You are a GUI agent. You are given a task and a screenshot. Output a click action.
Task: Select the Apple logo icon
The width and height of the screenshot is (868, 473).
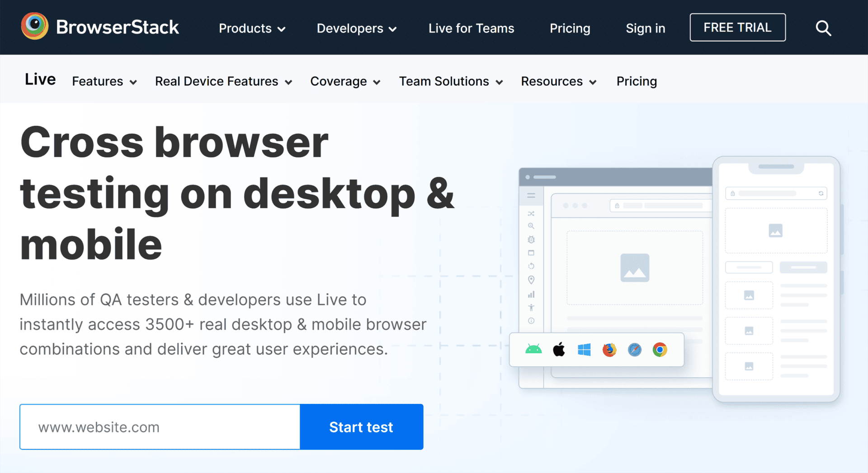[x=559, y=350]
